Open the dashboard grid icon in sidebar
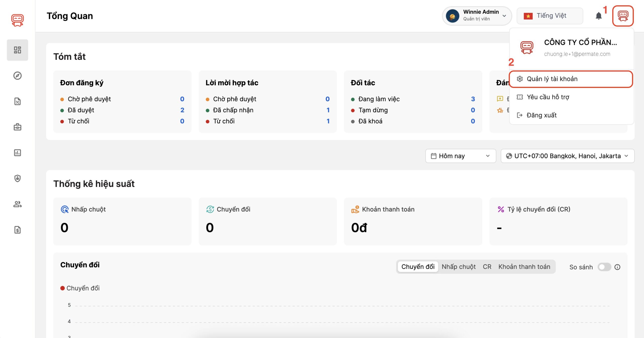Viewport: 644px width, 338px height. 17,50
